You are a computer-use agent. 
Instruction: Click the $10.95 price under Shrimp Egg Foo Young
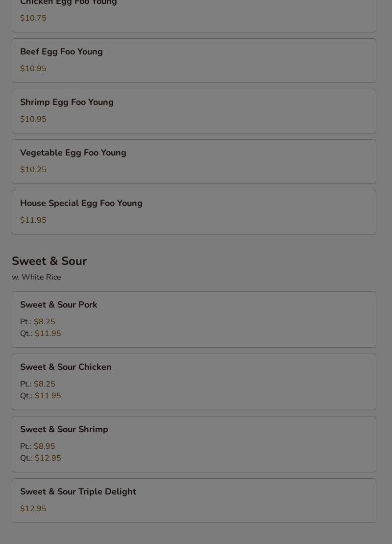33,119
